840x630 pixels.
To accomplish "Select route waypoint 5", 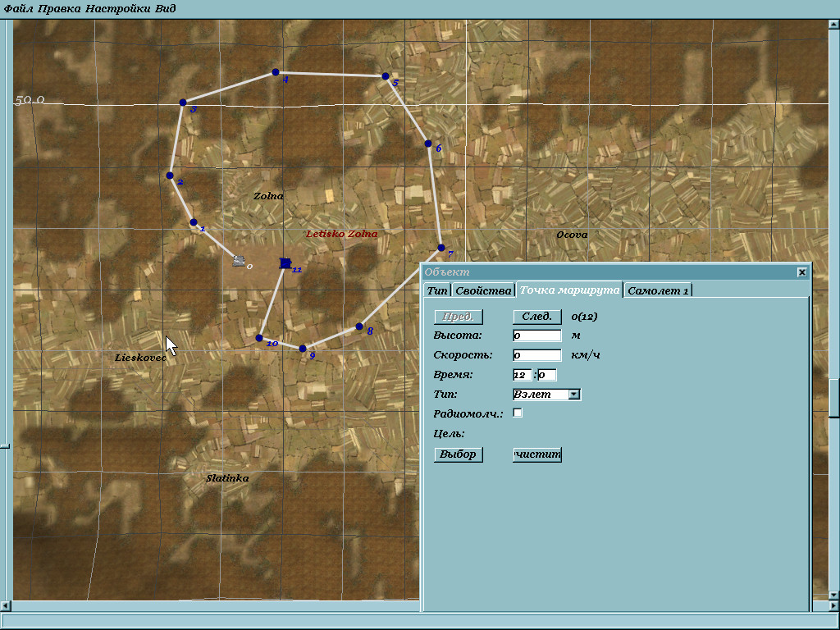I will pyautogui.click(x=386, y=76).
